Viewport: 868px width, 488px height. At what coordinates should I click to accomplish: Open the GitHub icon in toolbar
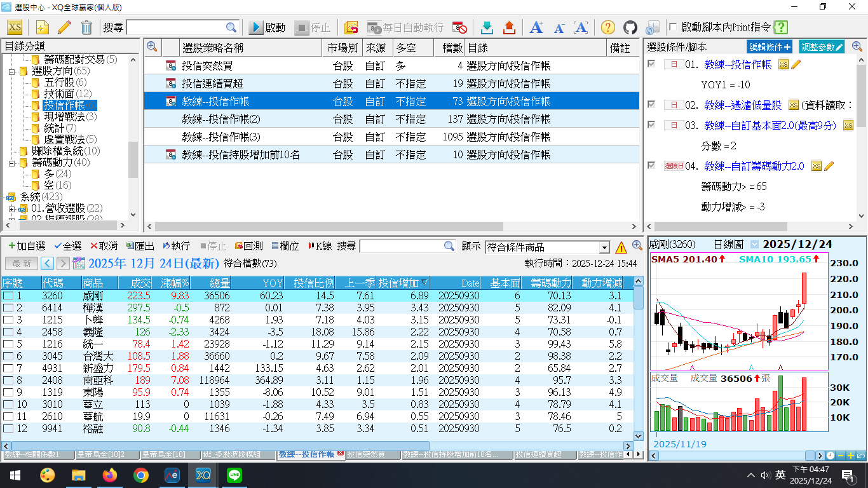[x=630, y=27]
